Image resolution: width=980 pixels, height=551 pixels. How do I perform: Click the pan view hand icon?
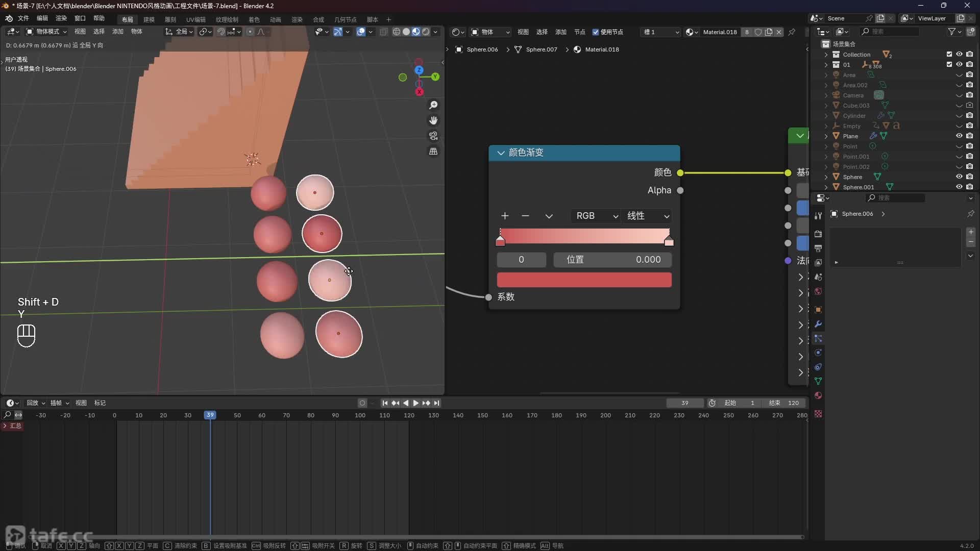coord(433,120)
